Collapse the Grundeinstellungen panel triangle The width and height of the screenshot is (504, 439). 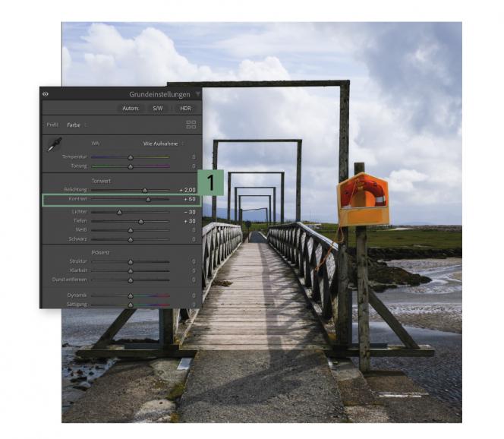[197, 94]
